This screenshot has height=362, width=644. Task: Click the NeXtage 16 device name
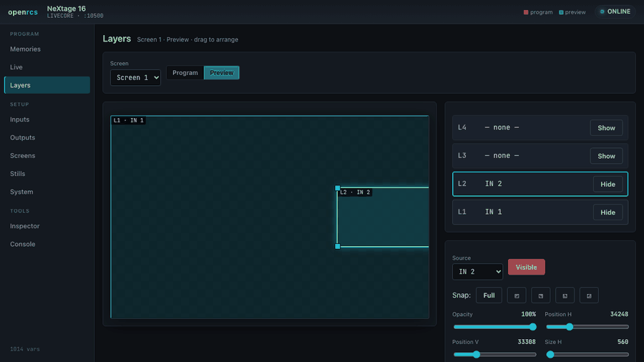tap(66, 9)
